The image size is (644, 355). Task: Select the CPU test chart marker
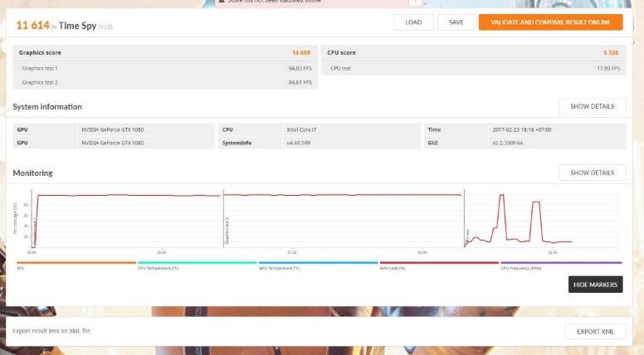click(467, 236)
